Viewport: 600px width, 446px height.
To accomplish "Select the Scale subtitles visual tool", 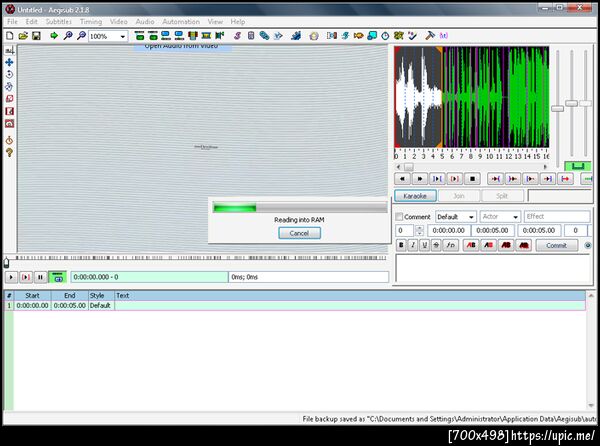I will point(9,99).
